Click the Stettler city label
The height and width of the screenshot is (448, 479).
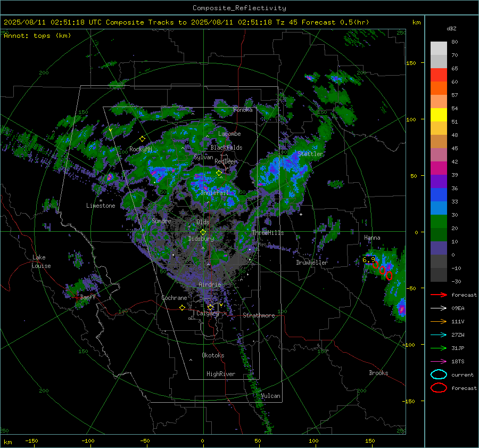[310, 154]
